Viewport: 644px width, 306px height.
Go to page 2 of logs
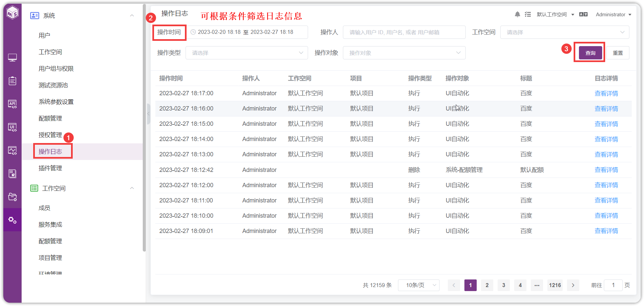click(487, 285)
